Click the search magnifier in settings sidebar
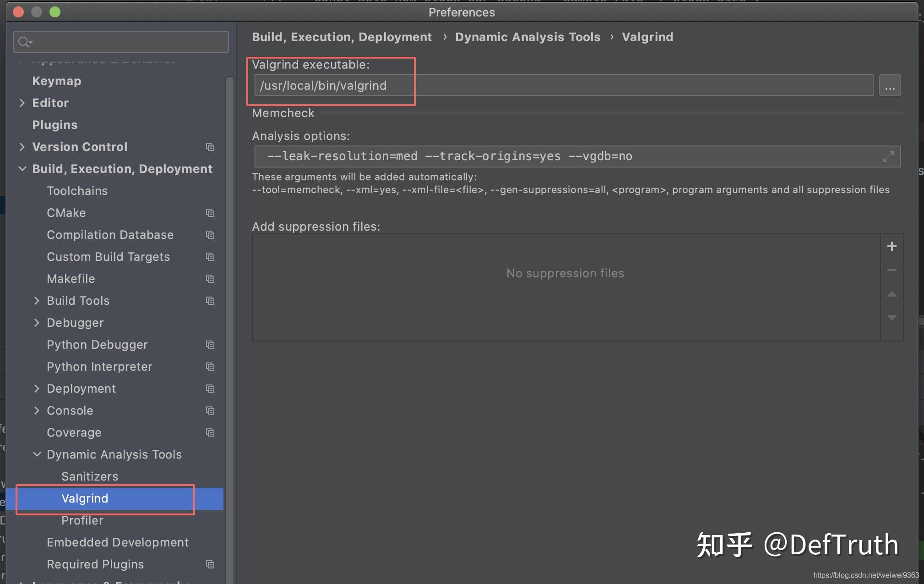The image size is (924, 584). (x=25, y=42)
